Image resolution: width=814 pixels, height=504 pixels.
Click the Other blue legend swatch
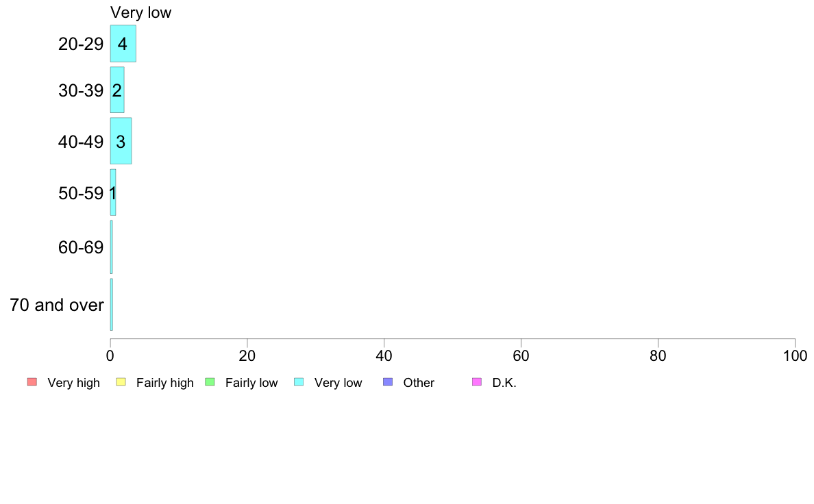coord(388,382)
